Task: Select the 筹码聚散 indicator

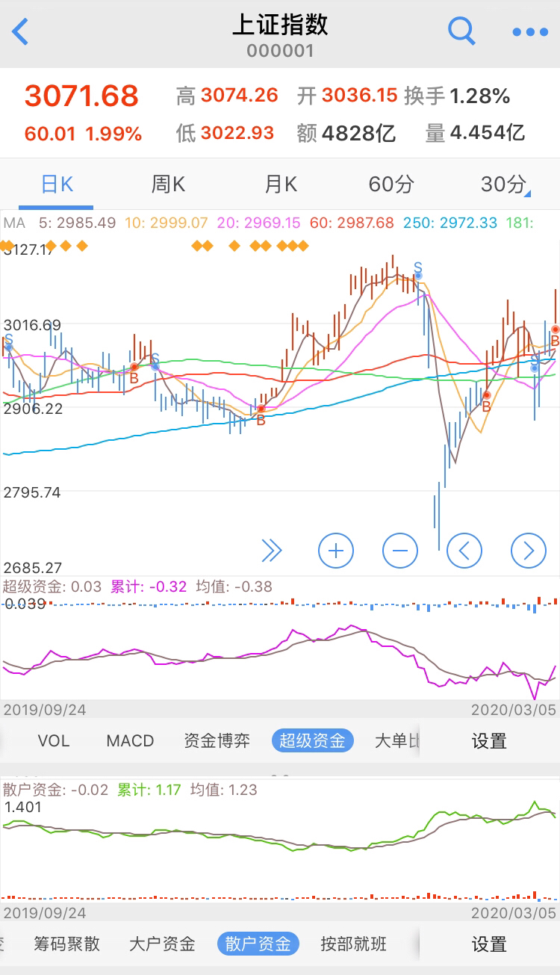Action: pyautogui.click(x=66, y=944)
